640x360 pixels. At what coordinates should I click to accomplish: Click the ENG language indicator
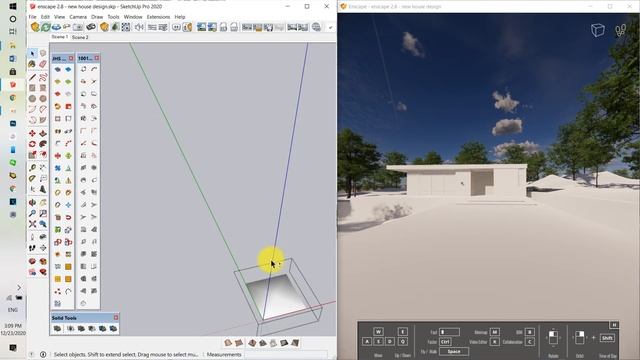pyautogui.click(x=13, y=310)
